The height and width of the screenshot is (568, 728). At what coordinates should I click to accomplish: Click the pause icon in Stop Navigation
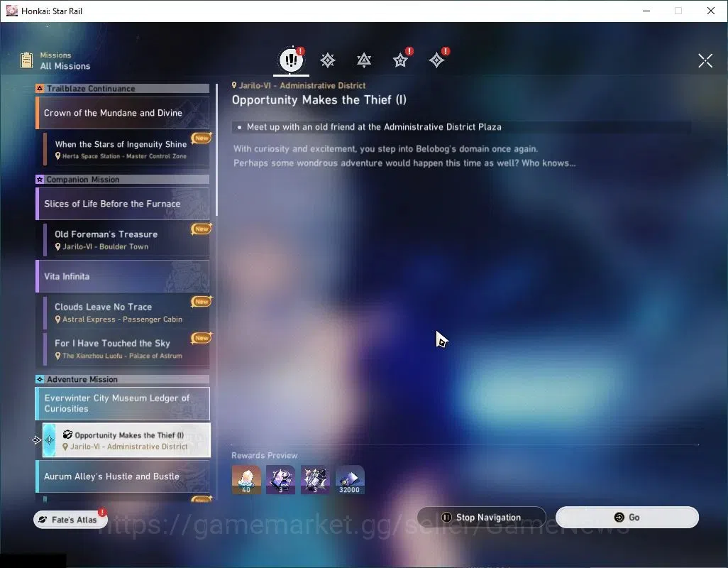[446, 518]
